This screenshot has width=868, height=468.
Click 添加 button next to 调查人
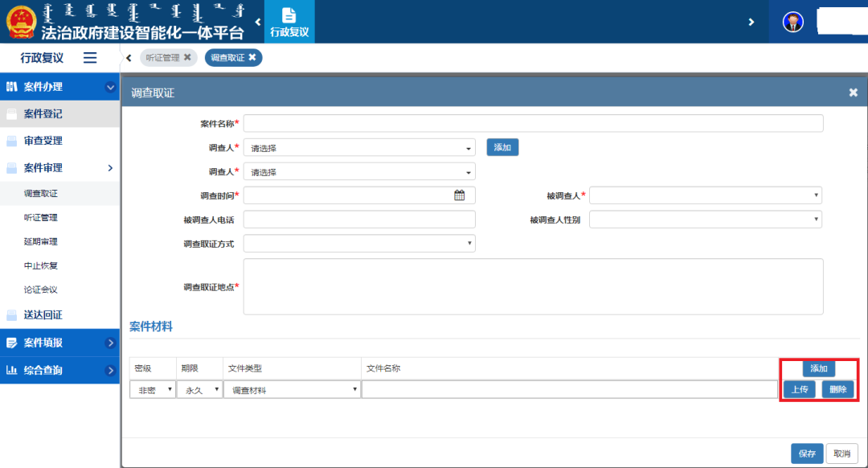click(502, 147)
